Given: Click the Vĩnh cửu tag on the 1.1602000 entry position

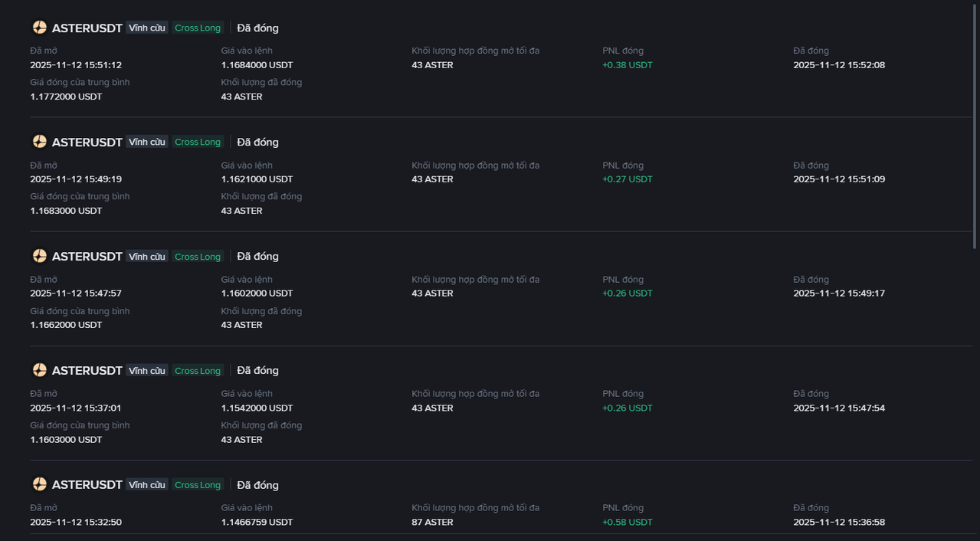Looking at the screenshot, I should (147, 257).
